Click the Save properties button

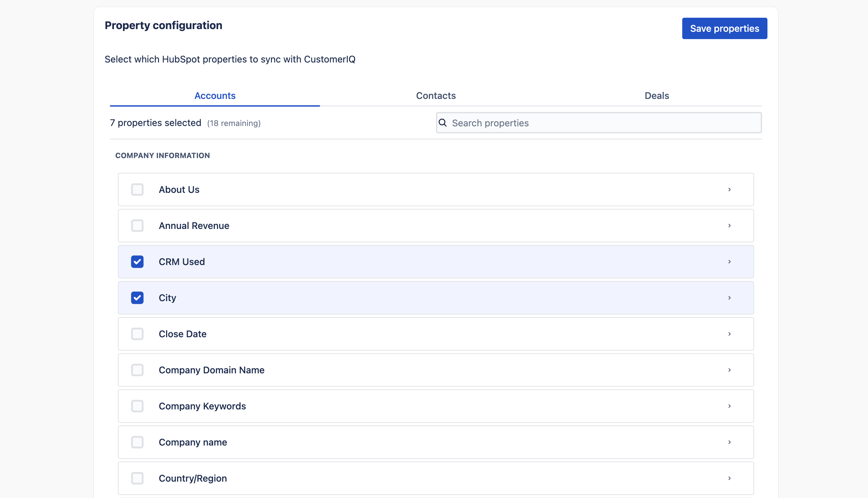coord(724,28)
